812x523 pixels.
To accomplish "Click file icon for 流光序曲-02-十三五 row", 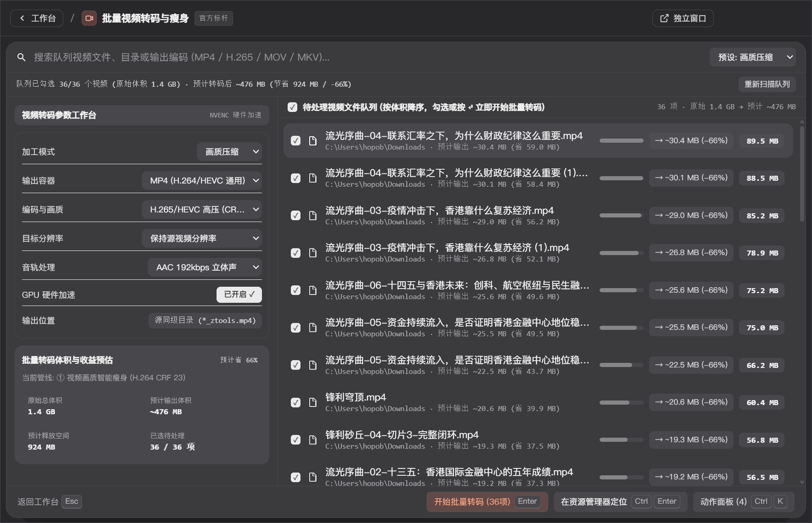I will pyautogui.click(x=313, y=477).
